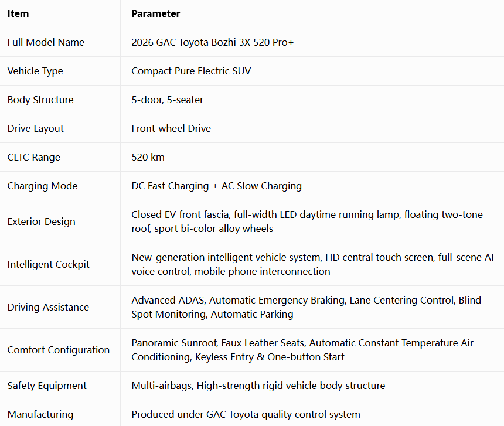Select the Vehicle Type row label
The width and height of the screenshot is (504, 426).
35,71
